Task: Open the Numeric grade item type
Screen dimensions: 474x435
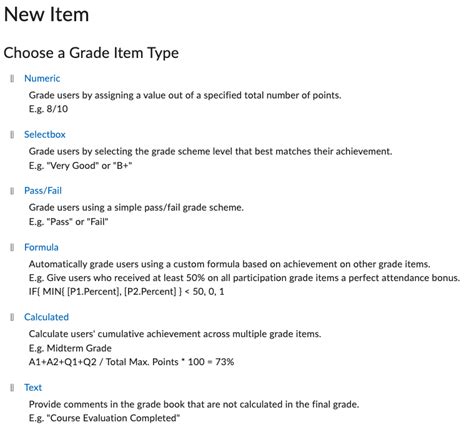Action: pyautogui.click(x=42, y=78)
